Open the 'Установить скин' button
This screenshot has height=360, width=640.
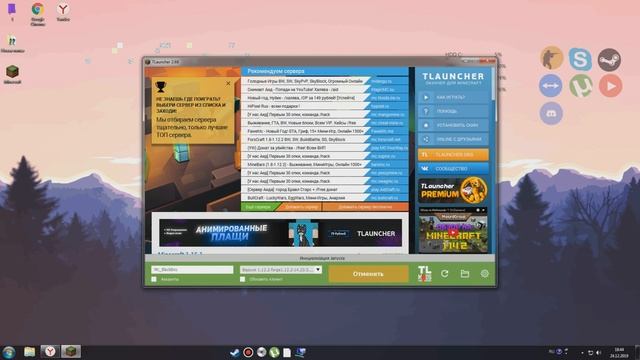point(453,125)
